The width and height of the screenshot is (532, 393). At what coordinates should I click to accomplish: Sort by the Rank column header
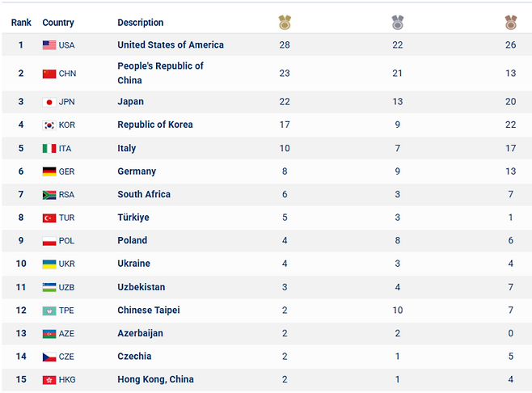[x=21, y=23]
